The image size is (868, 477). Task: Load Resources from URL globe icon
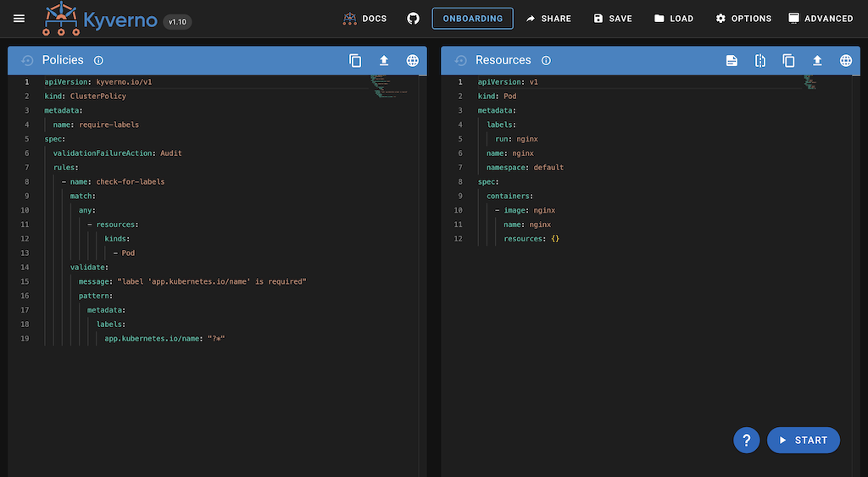click(845, 60)
